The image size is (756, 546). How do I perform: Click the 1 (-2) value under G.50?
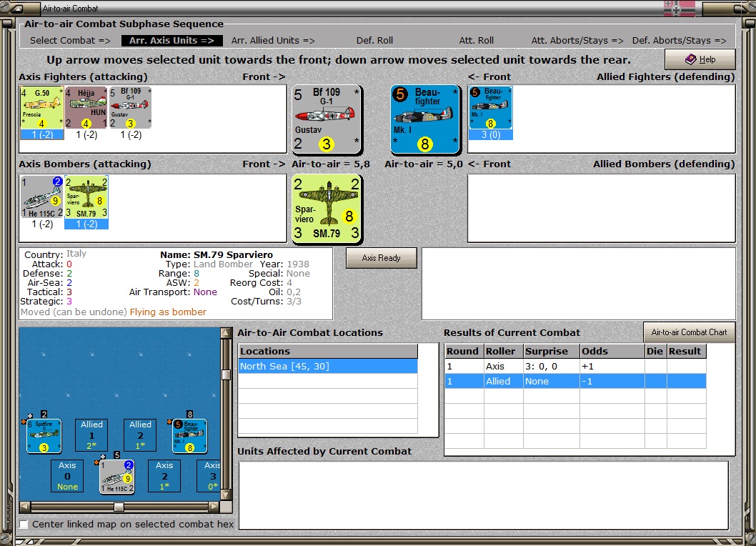click(42, 135)
